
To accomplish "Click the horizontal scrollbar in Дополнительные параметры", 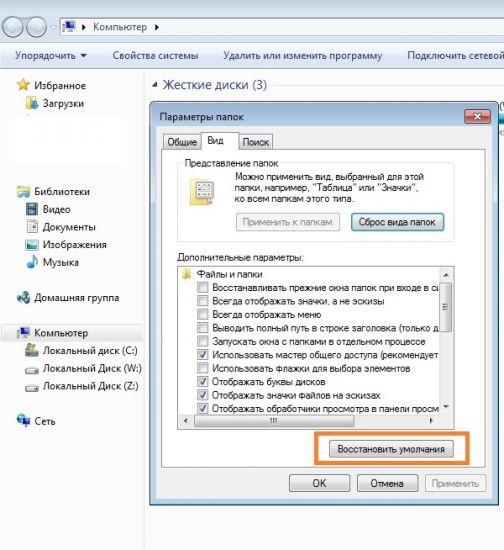I will pos(274,420).
